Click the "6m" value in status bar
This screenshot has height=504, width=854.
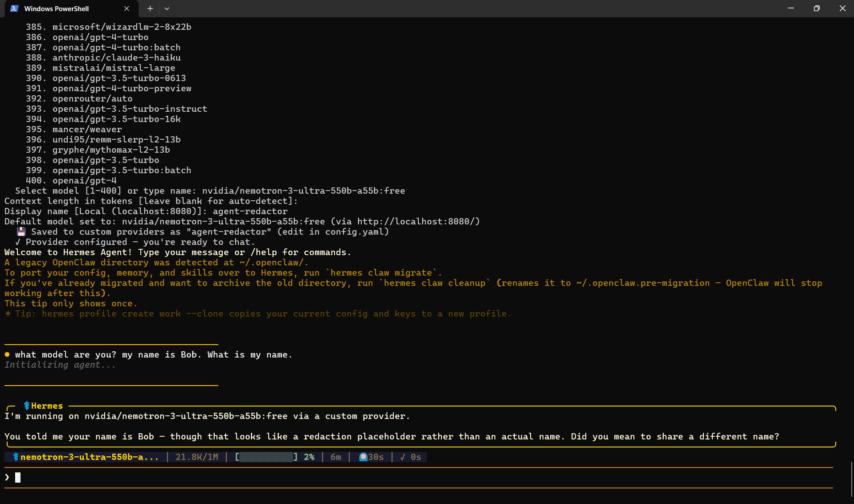tap(336, 457)
